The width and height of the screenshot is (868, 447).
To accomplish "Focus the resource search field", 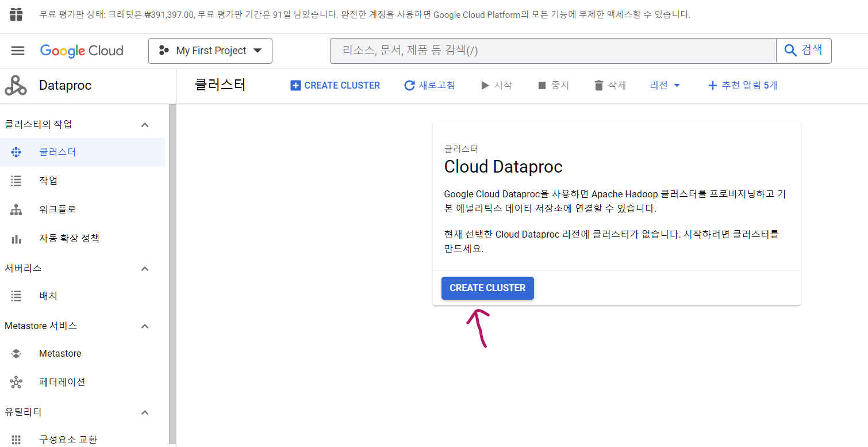I will [x=553, y=51].
